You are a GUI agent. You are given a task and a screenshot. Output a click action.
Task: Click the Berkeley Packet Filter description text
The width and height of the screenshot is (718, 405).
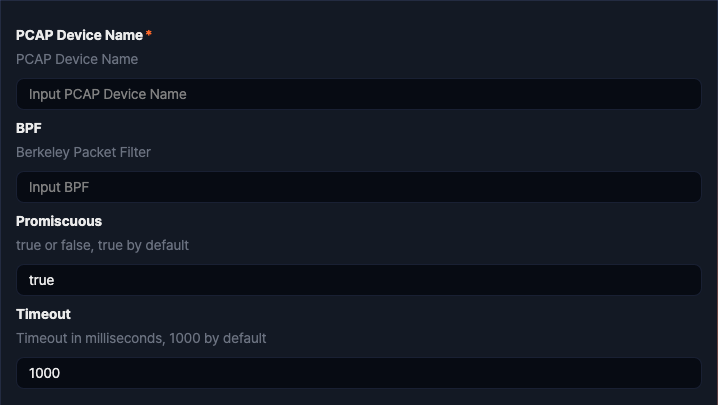tap(83, 152)
